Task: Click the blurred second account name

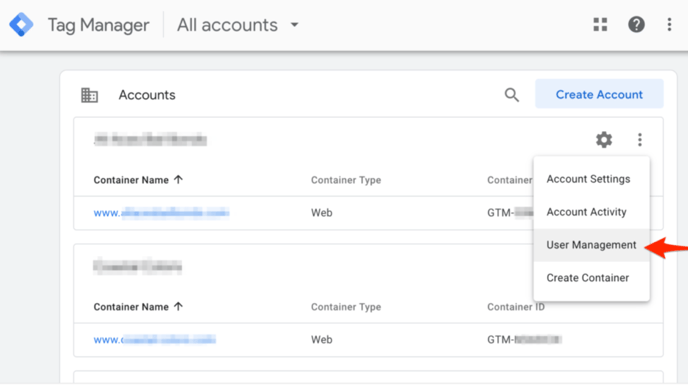Action: click(137, 266)
